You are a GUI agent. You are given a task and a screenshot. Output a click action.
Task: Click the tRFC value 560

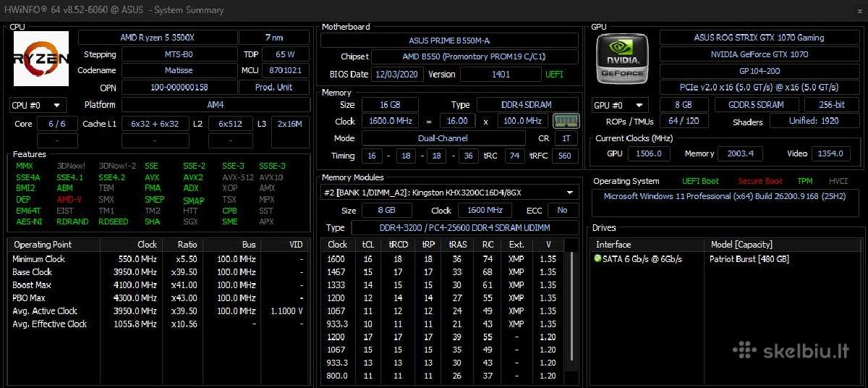coord(565,156)
